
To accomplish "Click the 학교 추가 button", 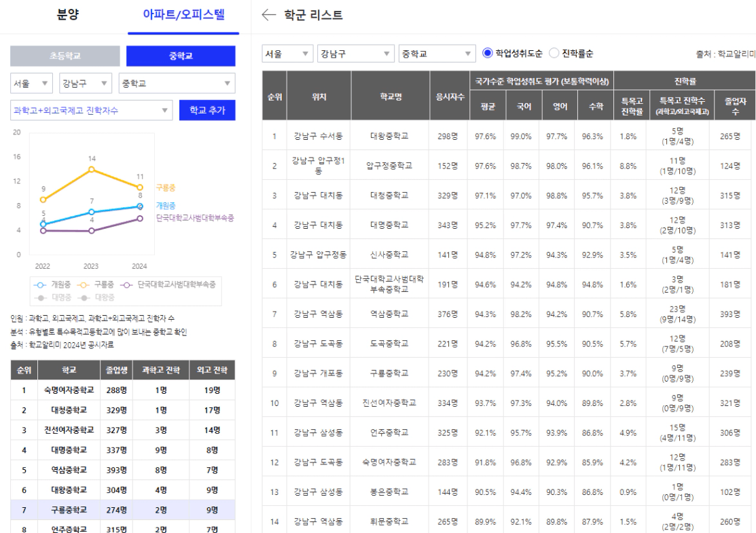I will (x=207, y=111).
